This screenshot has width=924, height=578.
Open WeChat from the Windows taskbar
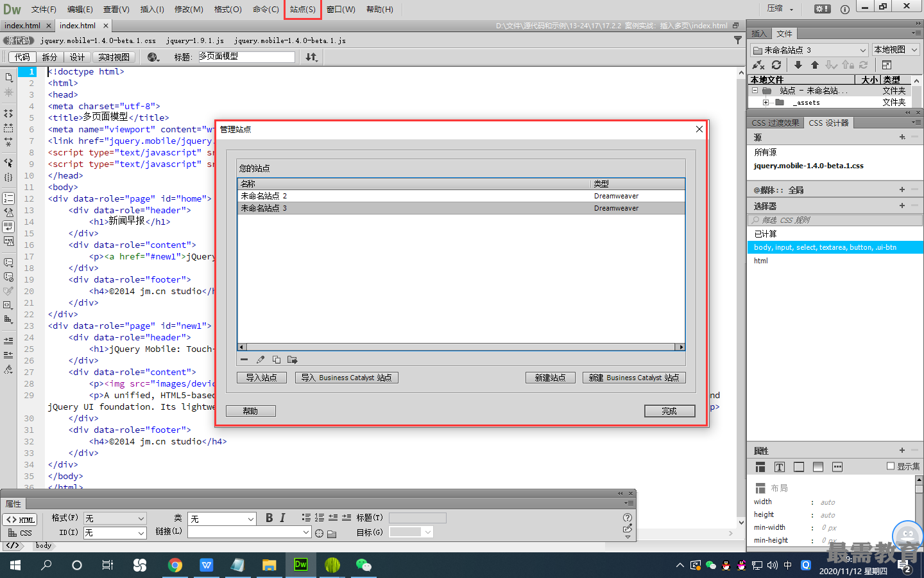(x=363, y=565)
